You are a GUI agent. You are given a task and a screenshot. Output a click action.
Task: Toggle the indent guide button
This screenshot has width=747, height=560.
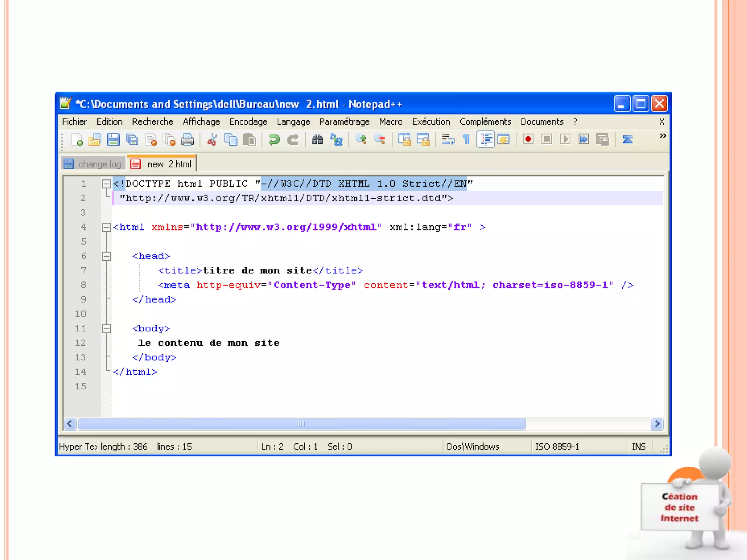pyautogui.click(x=486, y=140)
